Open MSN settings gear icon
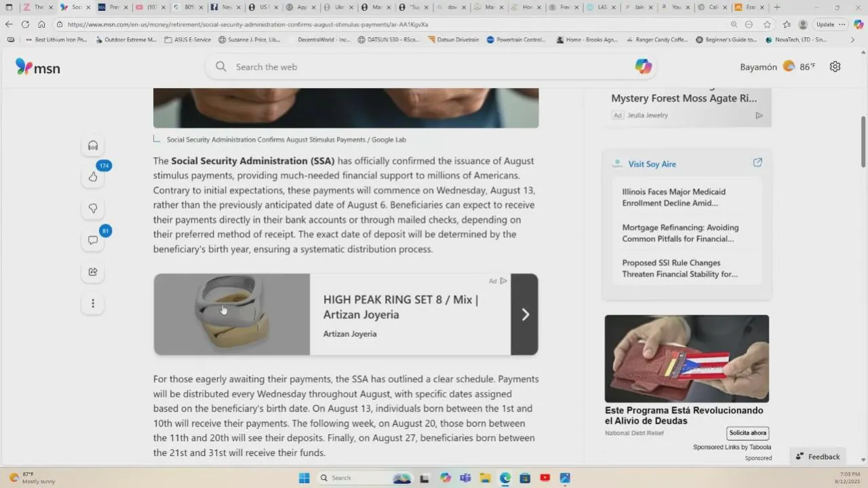 [835, 66]
